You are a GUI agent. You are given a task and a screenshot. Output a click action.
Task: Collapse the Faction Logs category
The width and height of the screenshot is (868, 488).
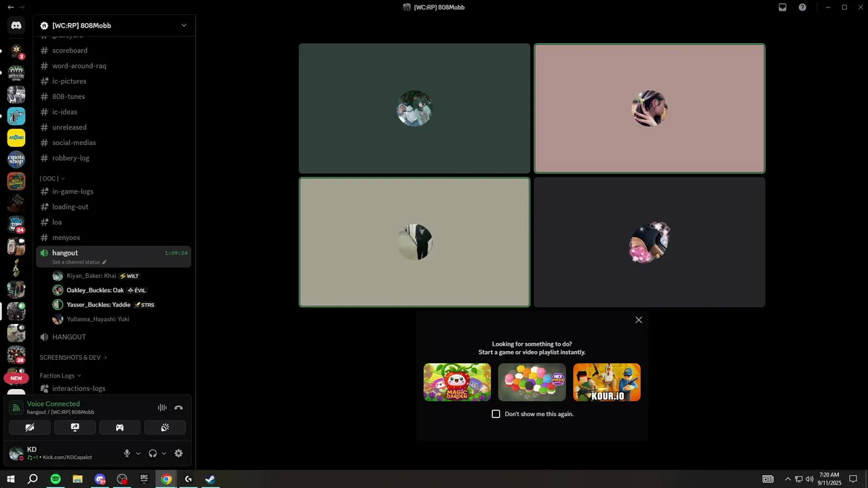(60, 375)
